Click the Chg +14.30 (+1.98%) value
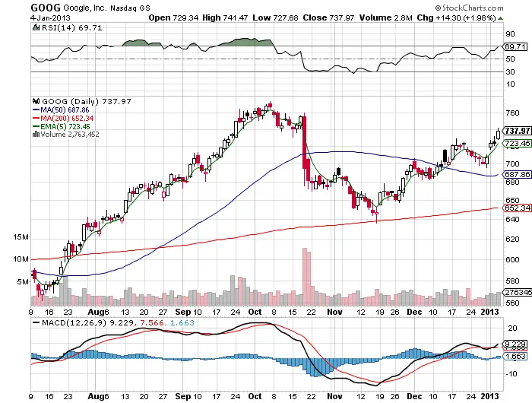 [x=456, y=17]
